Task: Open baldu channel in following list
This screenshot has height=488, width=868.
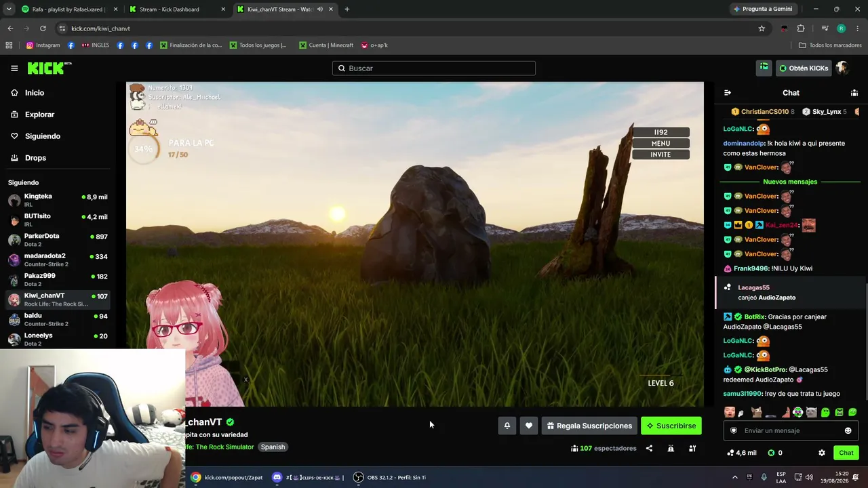Action: point(58,319)
